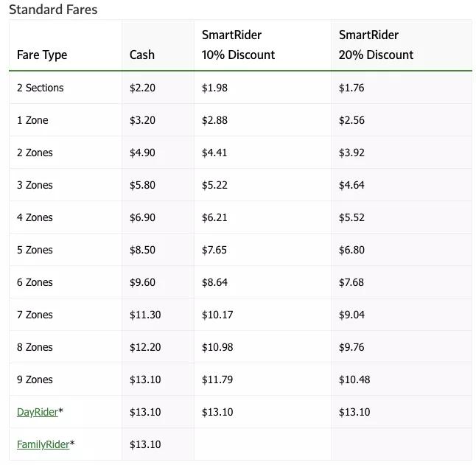Click the $4.41 2 Zones discount cell
The image size is (476, 465).
[x=214, y=153]
